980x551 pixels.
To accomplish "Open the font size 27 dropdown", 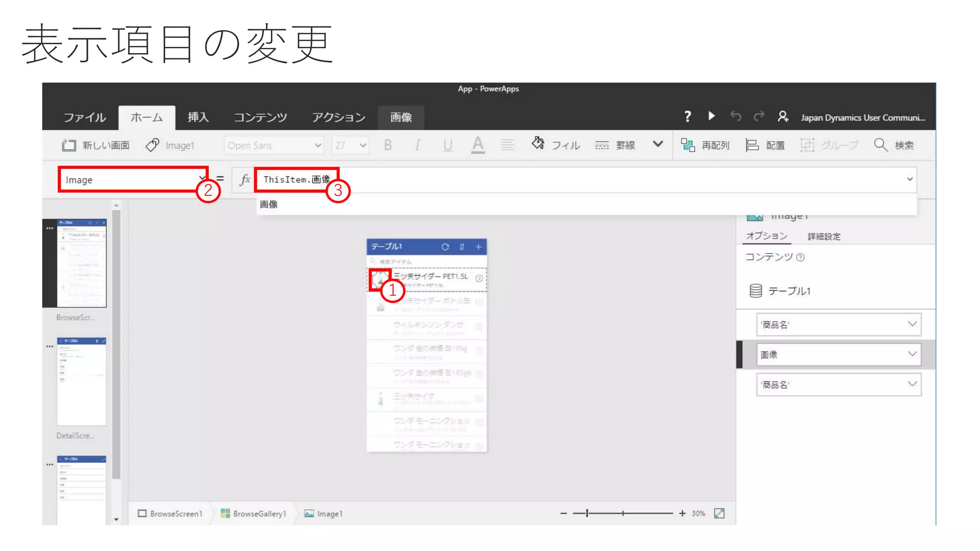I will click(x=350, y=145).
